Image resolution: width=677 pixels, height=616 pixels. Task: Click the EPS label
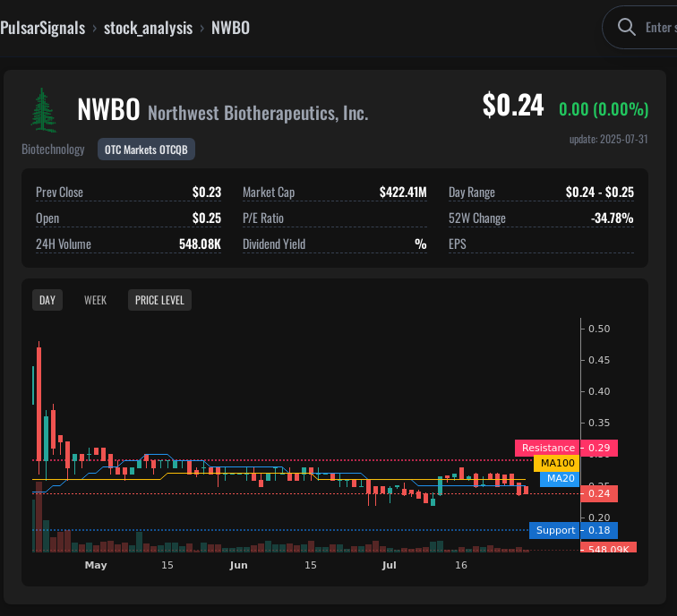[458, 244]
